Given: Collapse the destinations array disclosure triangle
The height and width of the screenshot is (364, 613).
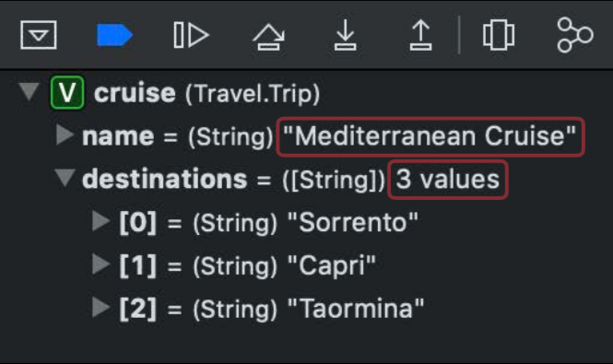Looking at the screenshot, I should 65,178.
